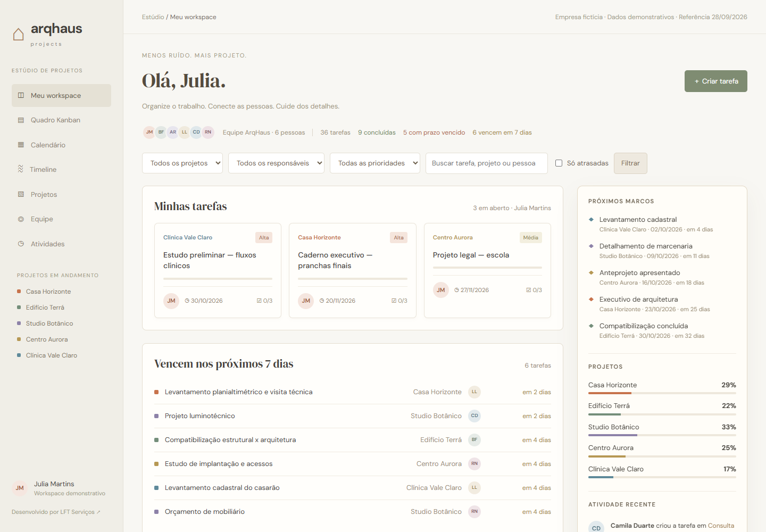Image resolution: width=766 pixels, height=532 pixels.
Task: Open the Quadro Kanban menu item
Action: point(61,120)
